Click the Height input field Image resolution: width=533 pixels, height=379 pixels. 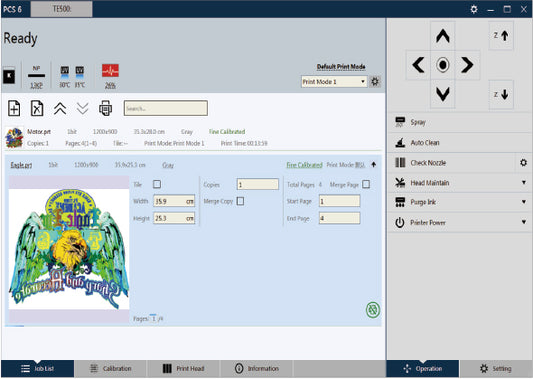(174, 218)
